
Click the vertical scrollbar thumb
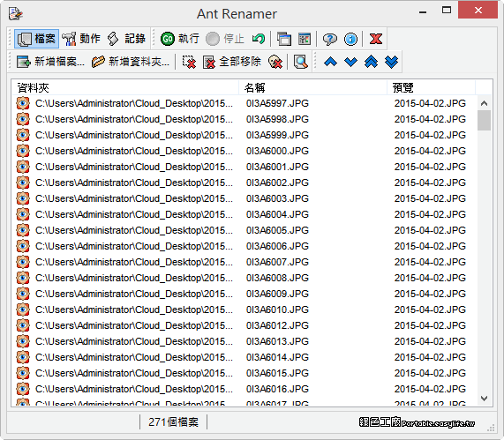[484, 121]
